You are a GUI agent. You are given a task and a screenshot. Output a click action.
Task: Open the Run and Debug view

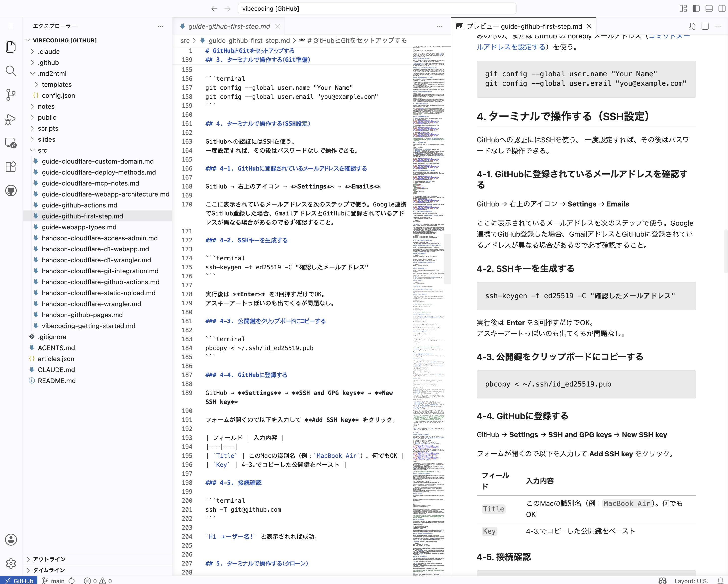[x=11, y=119]
